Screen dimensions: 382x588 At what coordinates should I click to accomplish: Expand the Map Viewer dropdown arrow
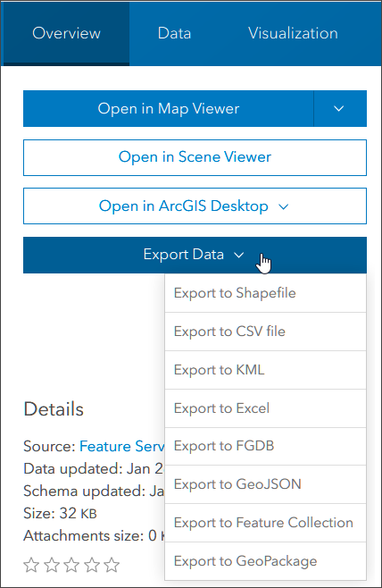point(340,109)
